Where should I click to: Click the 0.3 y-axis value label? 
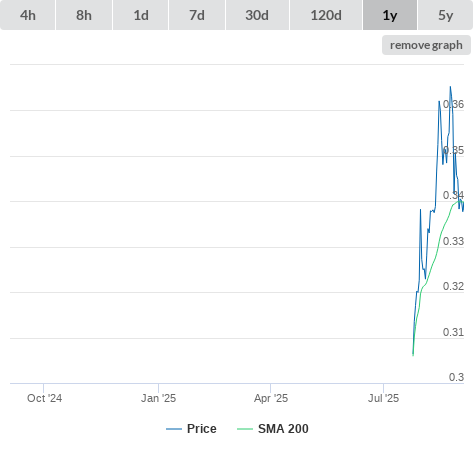click(456, 377)
